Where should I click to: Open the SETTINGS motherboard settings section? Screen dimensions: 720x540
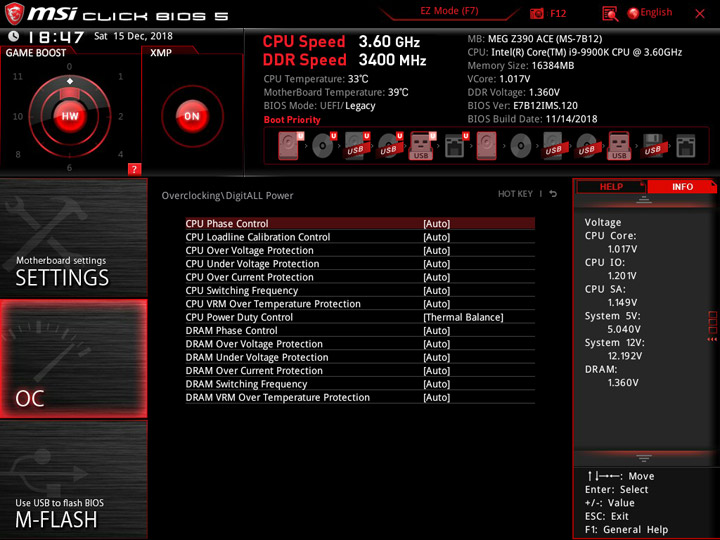pyautogui.click(x=73, y=238)
